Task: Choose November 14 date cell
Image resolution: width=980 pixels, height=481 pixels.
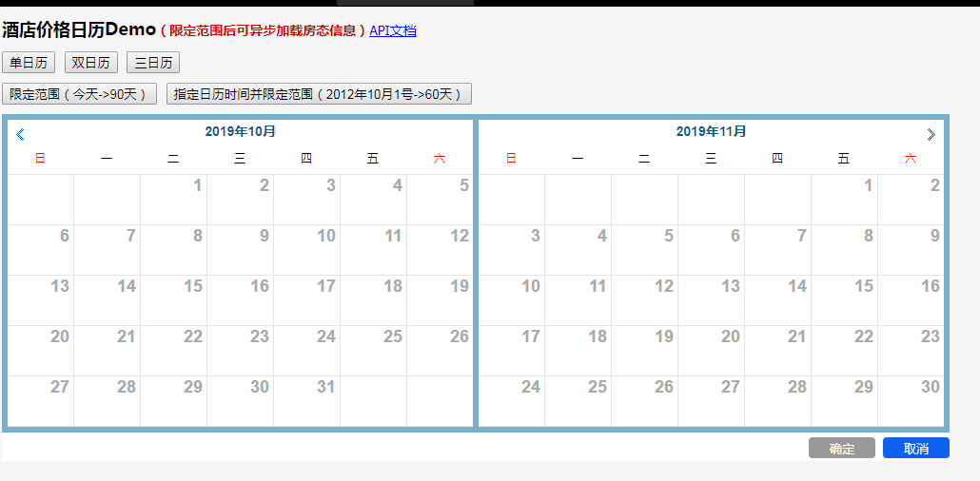Action: 777,300
